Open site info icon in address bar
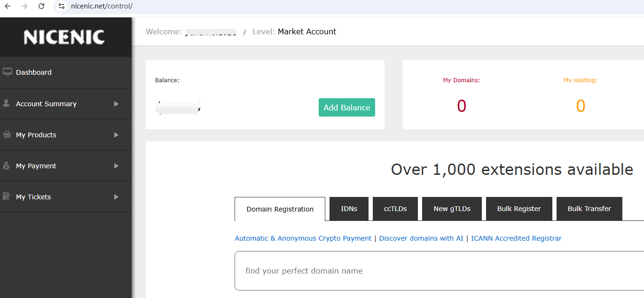Image resolution: width=644 pixels, height=298 pixels. click(x=61, y=6)
